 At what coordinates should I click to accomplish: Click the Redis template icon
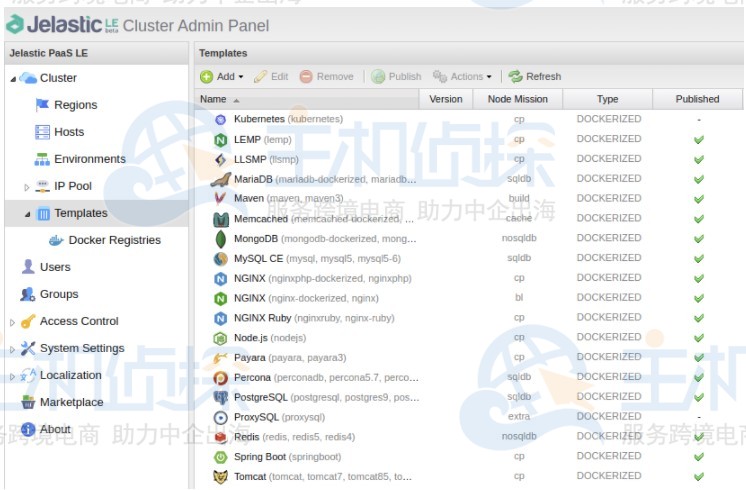(x=220, y=437)
